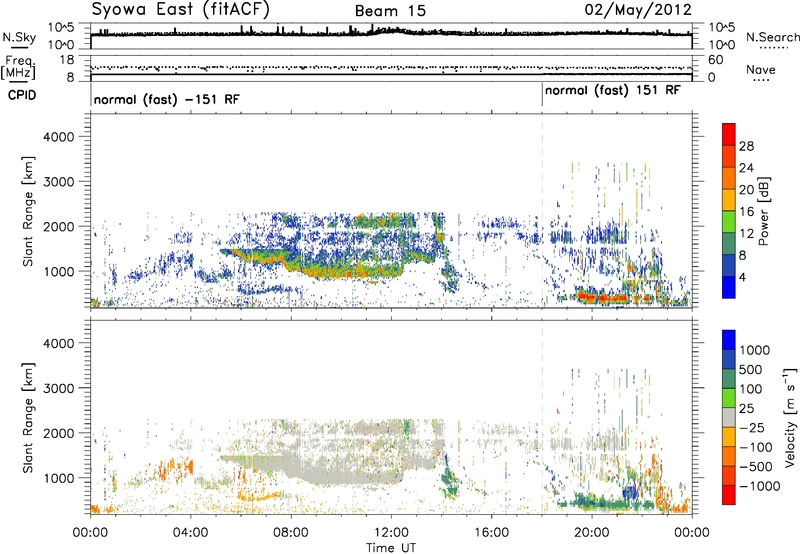Click the Velocity color bar value '1000'
The width and height of the screenshot is (800, 554).
pyautogui.click(x=754, y=350)
